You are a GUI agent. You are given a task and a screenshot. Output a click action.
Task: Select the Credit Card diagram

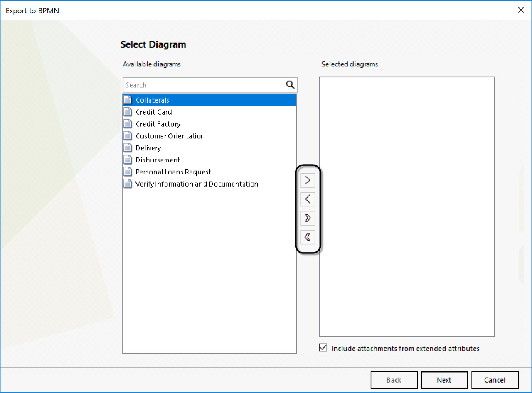[209, 112]
